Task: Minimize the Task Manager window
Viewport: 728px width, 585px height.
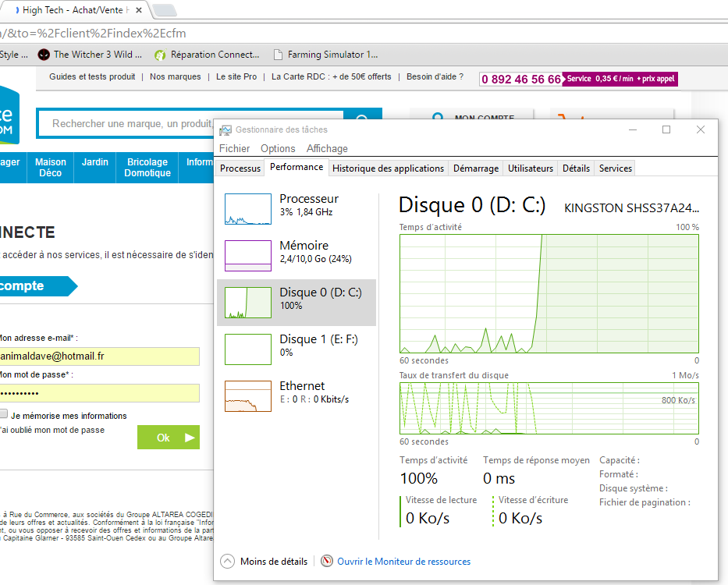Action: tap(632, 129)
